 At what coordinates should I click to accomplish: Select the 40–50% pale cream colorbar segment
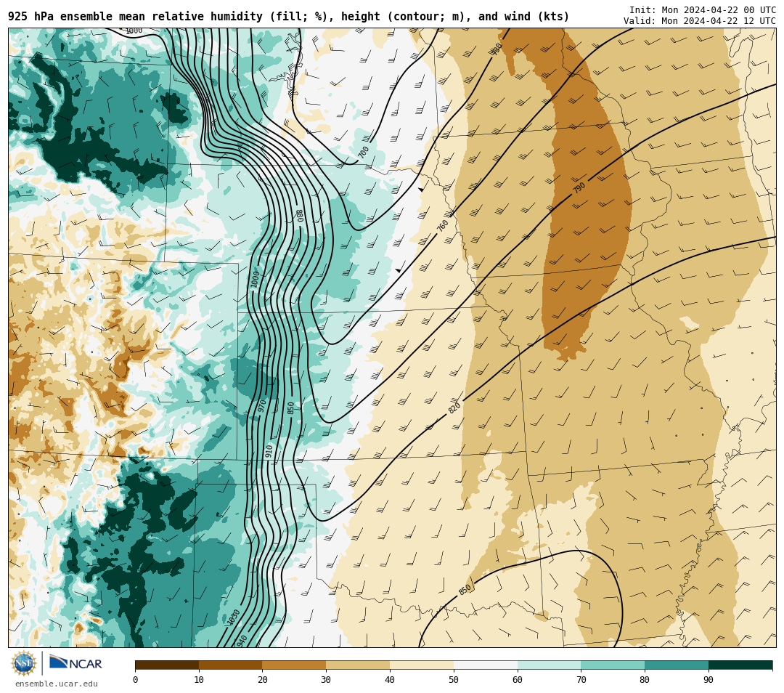tap(422, 665)
